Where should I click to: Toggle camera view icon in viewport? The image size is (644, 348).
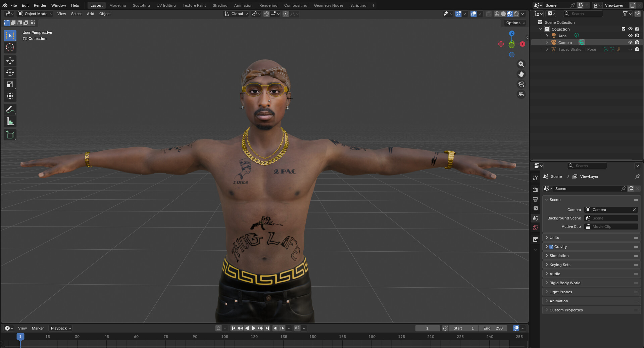(521, 84)
